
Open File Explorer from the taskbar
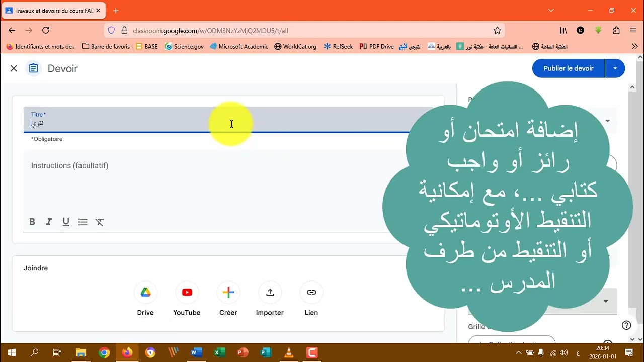tap(80, 352)
